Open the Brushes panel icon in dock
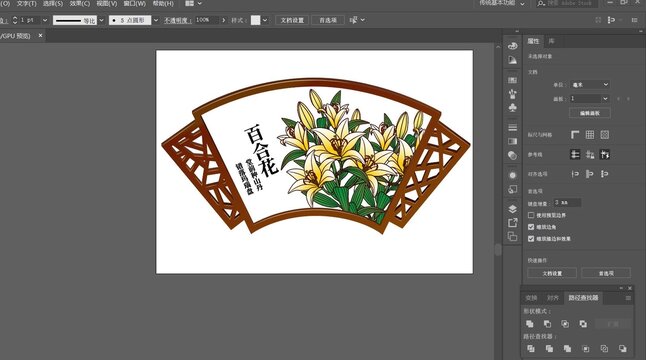Screen dimensions: 646x360 pyautogui.click(x=513, y=94)
